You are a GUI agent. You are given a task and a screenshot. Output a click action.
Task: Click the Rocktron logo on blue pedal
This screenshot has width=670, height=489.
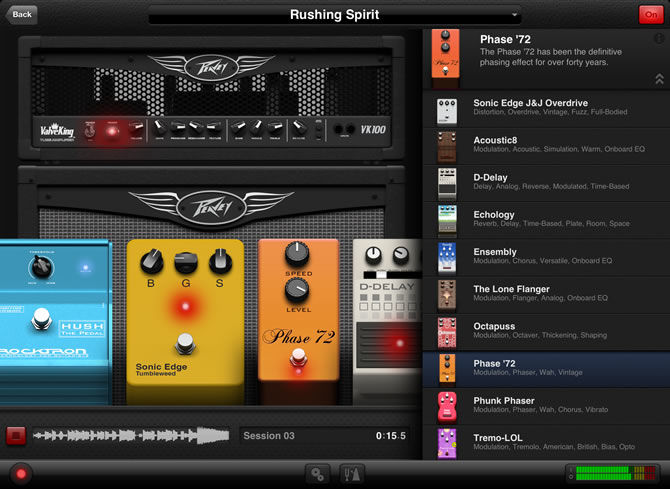click(43, 352)
